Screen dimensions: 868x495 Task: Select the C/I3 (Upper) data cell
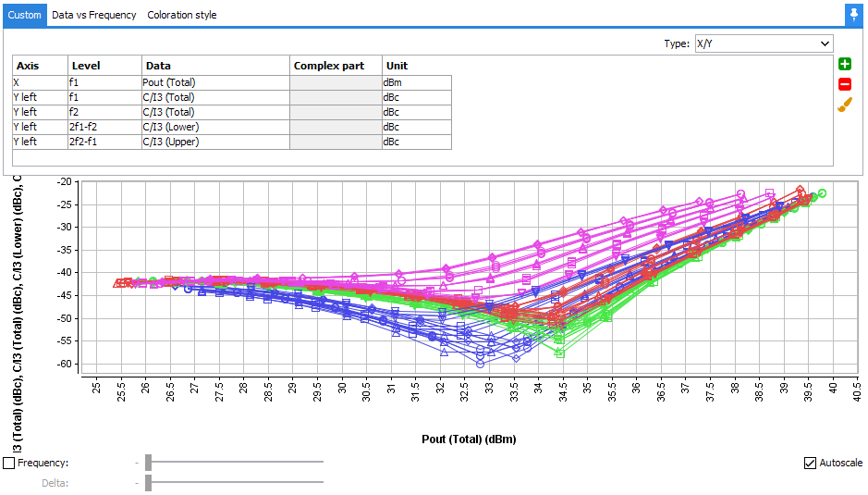216,142
